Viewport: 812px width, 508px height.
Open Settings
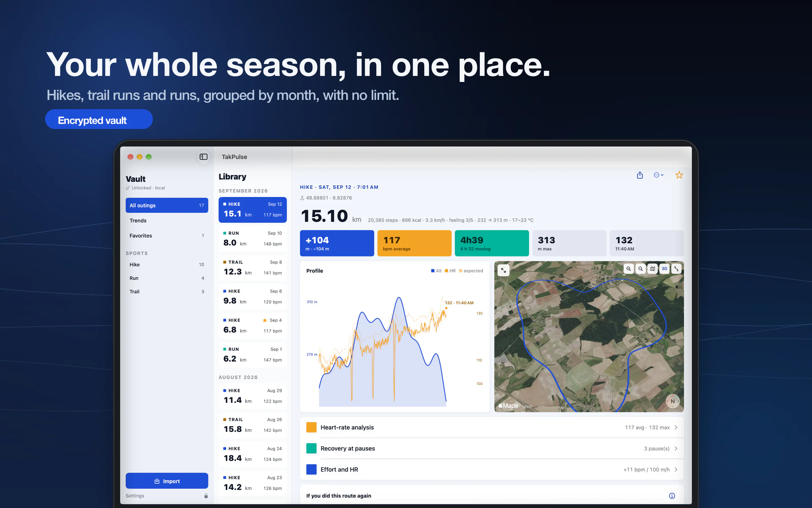(x=135, y=496)
